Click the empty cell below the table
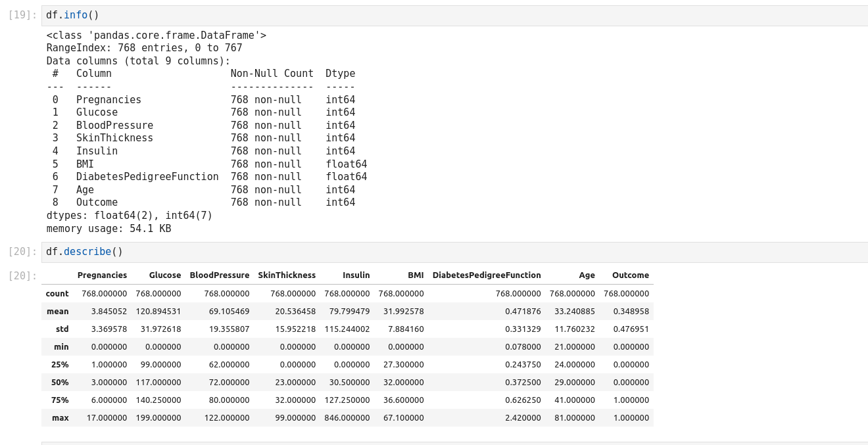 click(454, 443)
